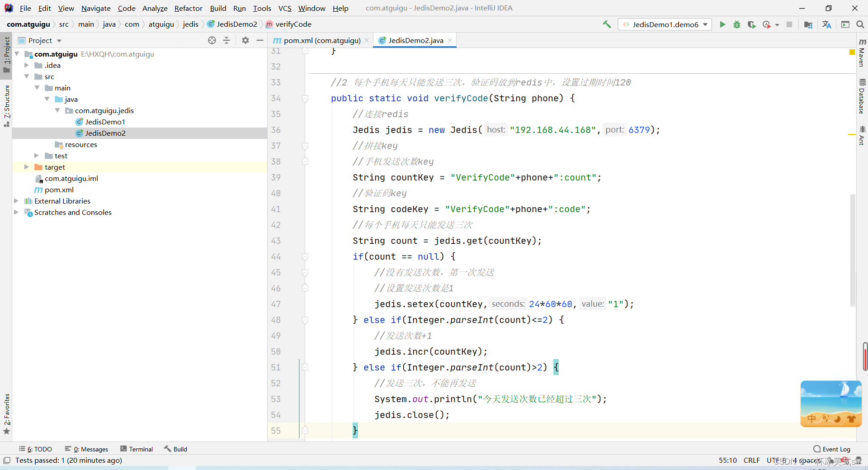The image size is (868, 470).
Task: Open the Navigate menu
Action: pos(96,8)
